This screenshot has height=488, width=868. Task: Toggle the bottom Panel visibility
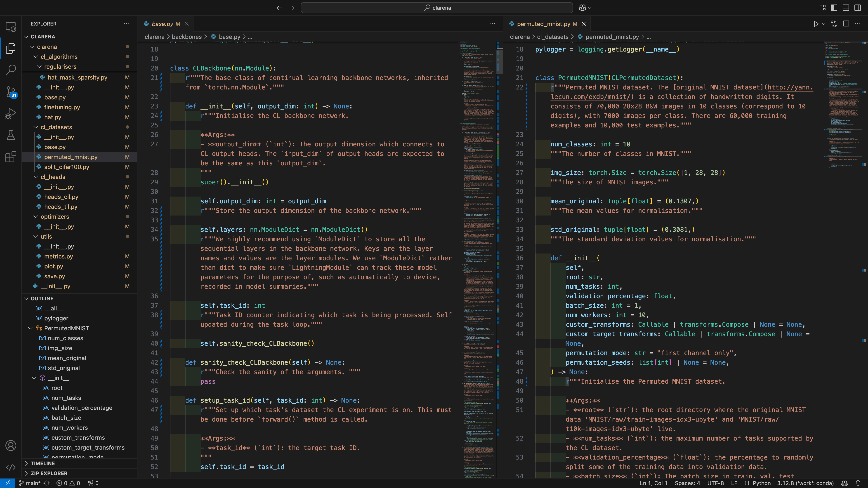click(x=846, y=8)
